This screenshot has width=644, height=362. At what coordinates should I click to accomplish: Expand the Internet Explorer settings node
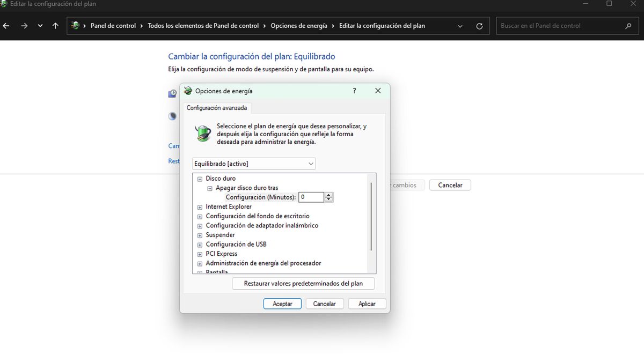199,206
